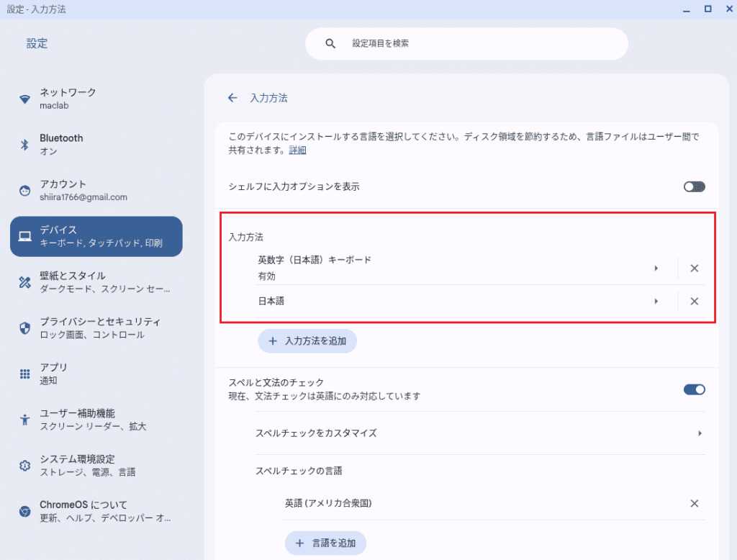Click the laptop device icon

tap(25, 236)
